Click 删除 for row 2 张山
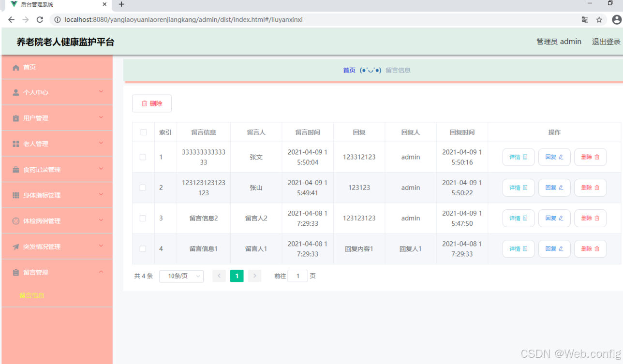623x364 pixels. pos(590,188)
